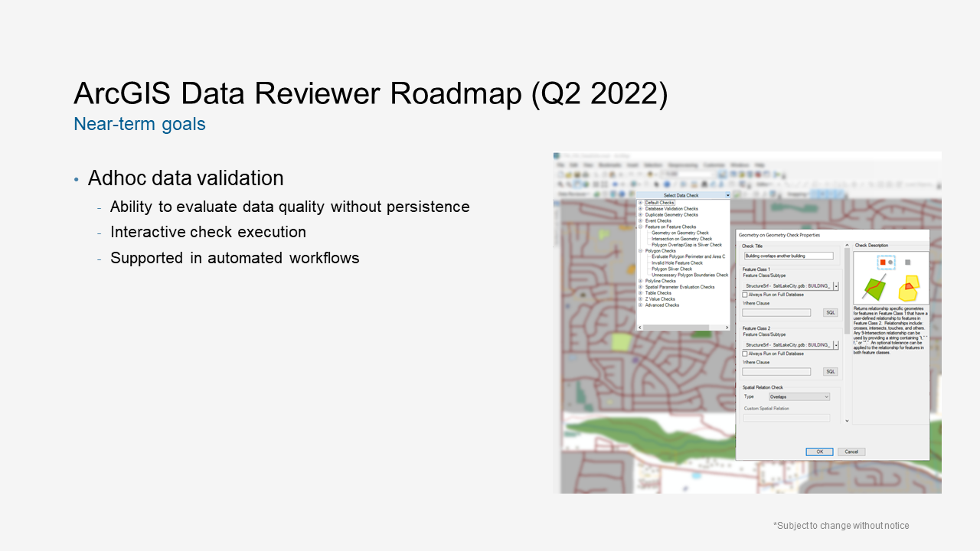The height and width of the screenshot is (551, 980).
Task: Click the Save icon on Standard toolbar
Action: pyautogui.click(x=577, y=174)
